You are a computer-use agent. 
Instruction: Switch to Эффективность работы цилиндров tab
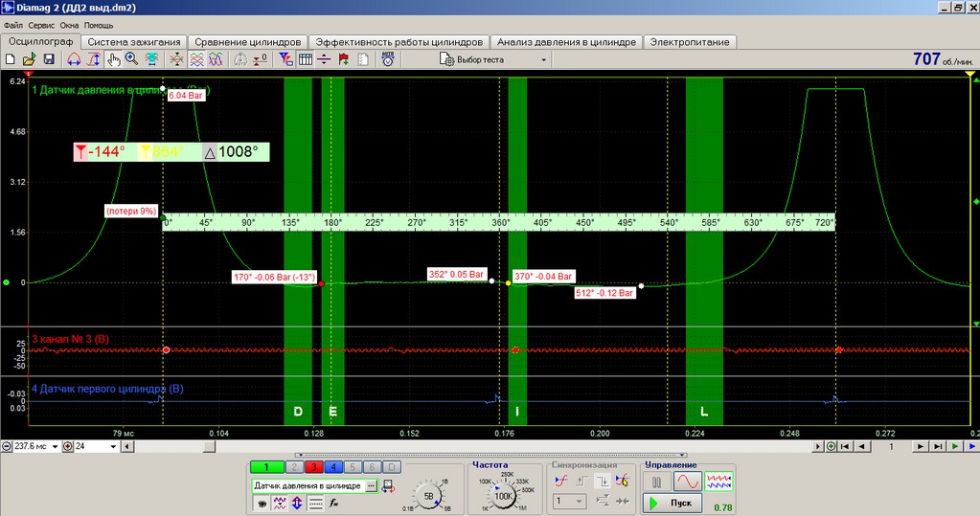pyautogui.click(x=399, y=42)
